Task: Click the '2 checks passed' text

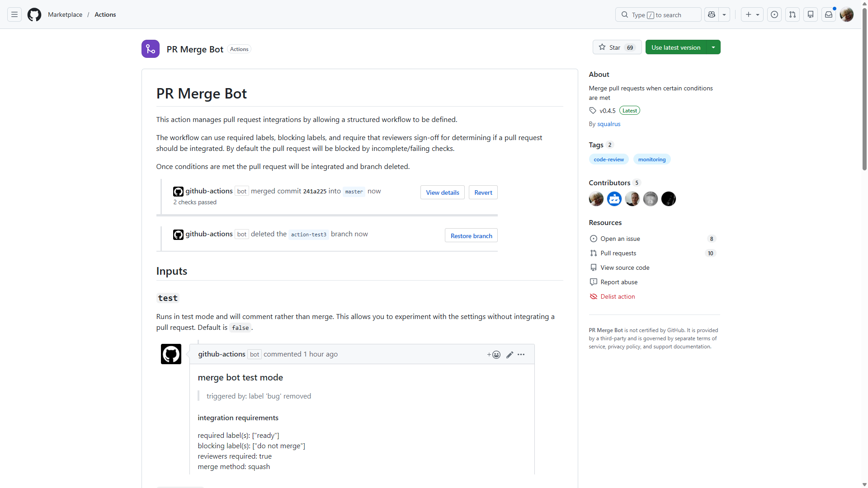Action: pos(195,202)
